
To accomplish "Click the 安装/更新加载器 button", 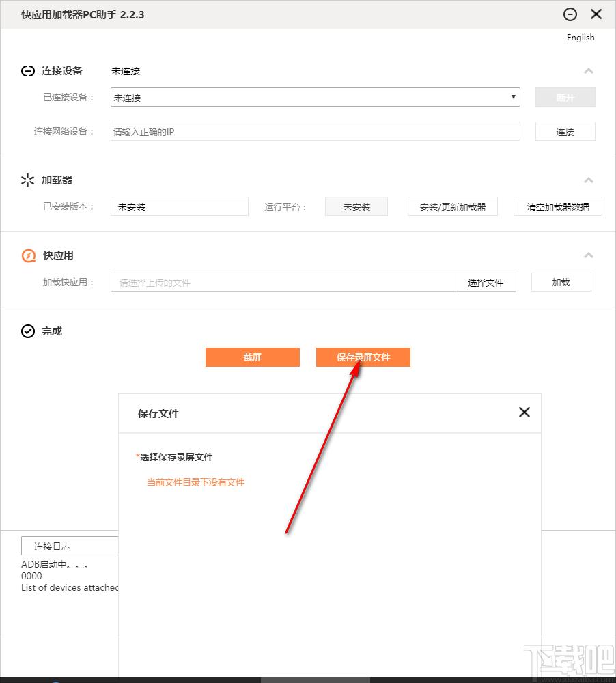I will tap(453, 206).
